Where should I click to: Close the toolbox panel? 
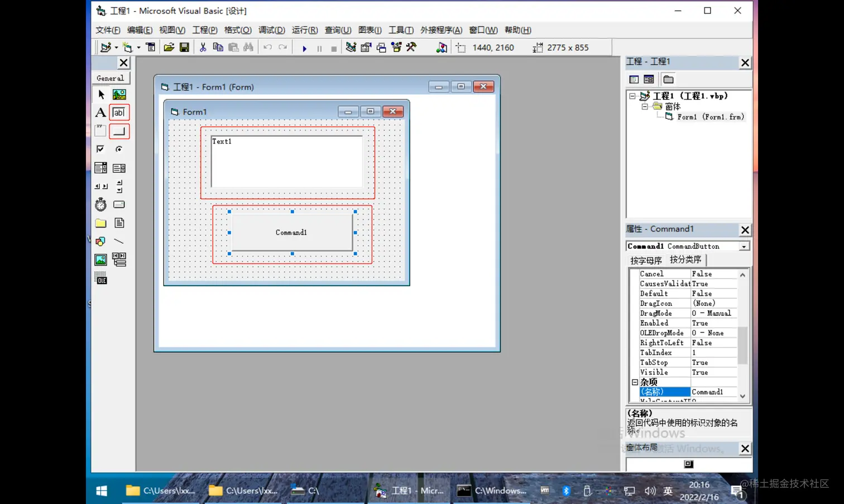pyautogui.click(x=124, y=63)
